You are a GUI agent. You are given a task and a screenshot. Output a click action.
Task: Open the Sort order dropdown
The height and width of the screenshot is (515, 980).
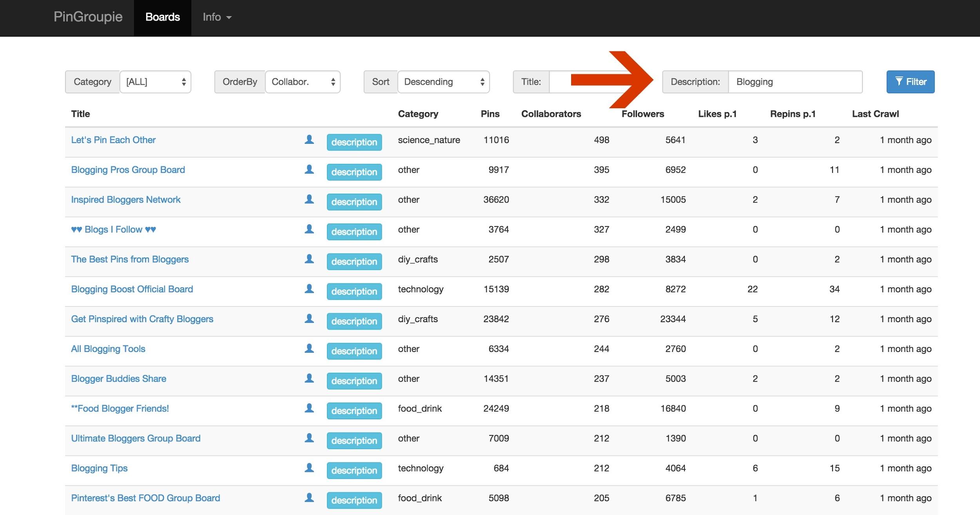pos(444,81)
